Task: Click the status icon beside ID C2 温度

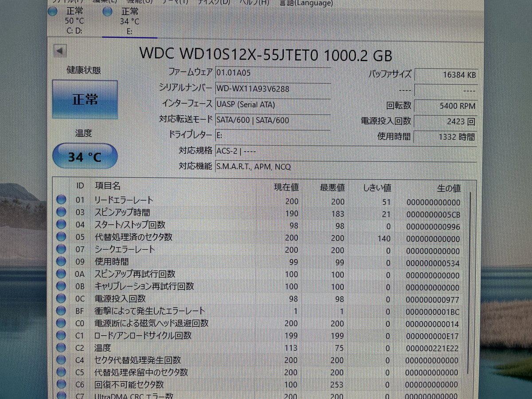Action: click(61, 348)
